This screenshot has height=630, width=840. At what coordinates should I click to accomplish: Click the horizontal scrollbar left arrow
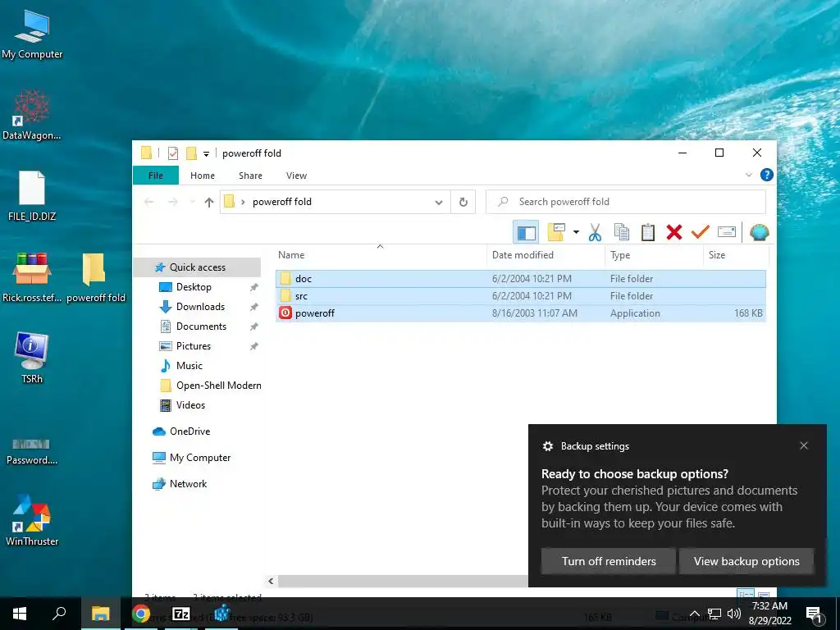[271, 582]
